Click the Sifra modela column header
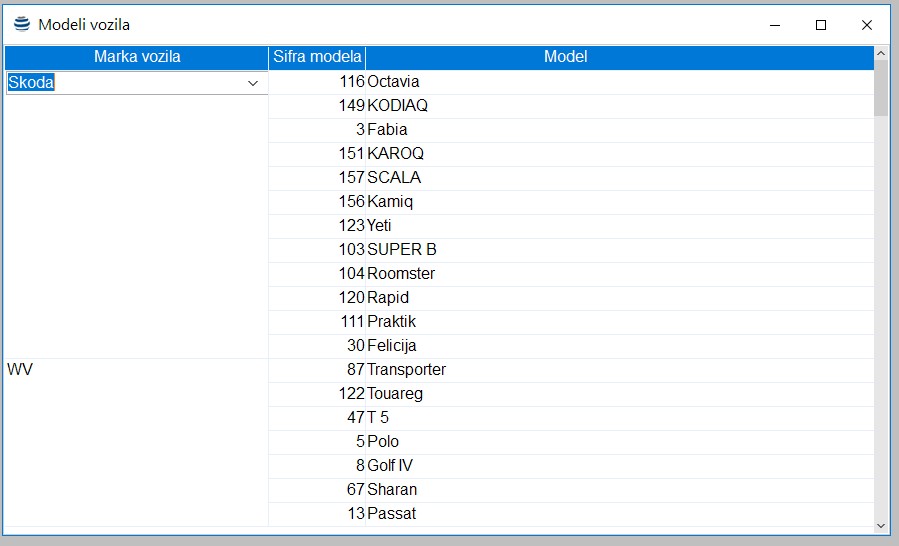 pos(317,57)
